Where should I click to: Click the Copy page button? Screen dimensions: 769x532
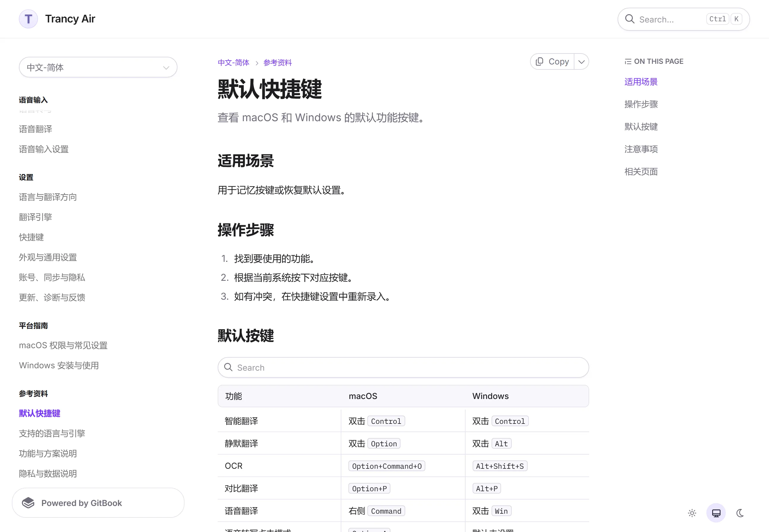coord(552,62)
